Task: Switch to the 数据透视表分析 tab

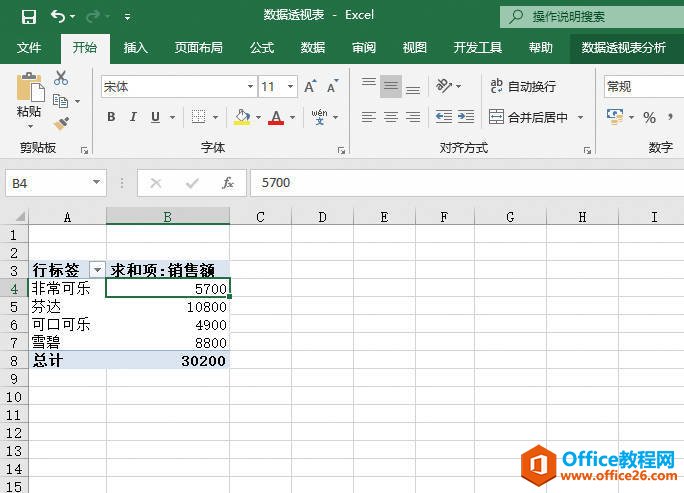Action: tap(624, 47)
